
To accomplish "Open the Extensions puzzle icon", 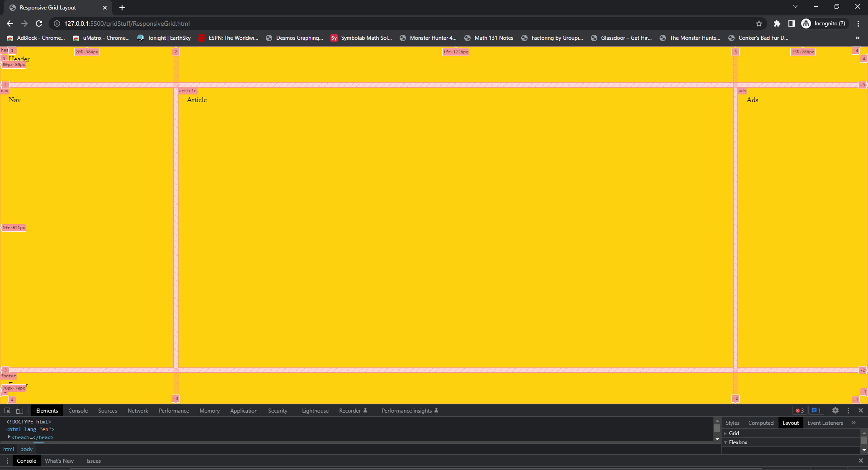I will click(x=777, y=23).
